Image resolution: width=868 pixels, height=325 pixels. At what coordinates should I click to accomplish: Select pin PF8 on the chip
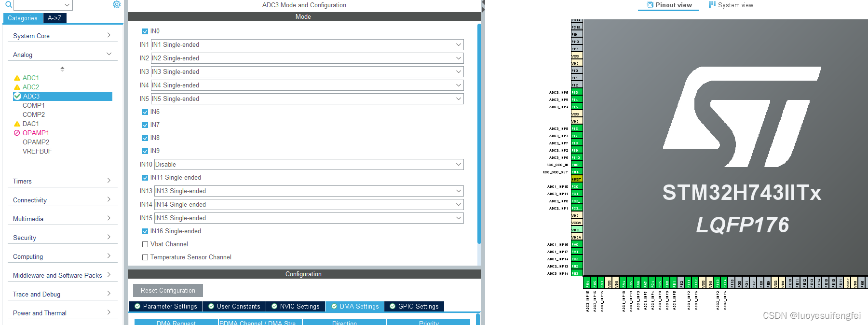(577, 143)
